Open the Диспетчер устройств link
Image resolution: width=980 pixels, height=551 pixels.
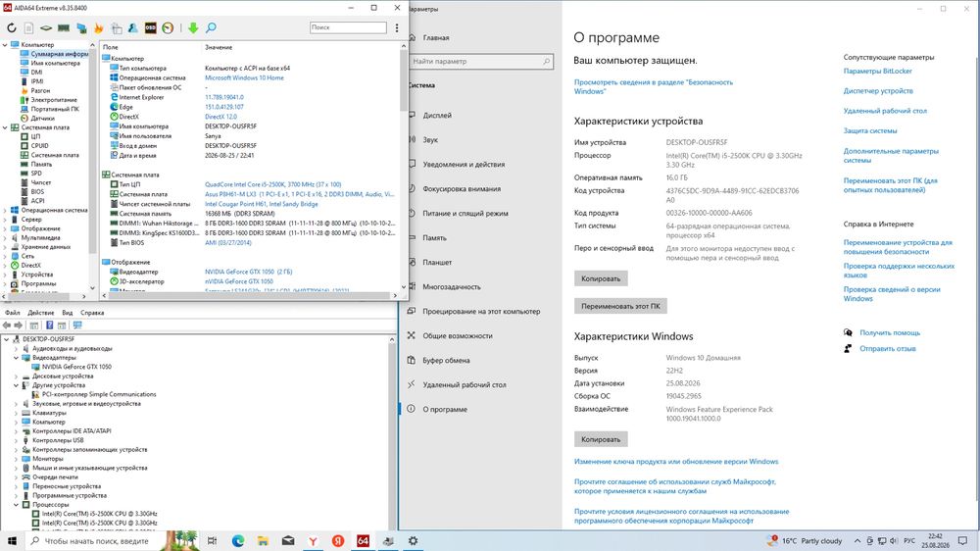point(878,90)
